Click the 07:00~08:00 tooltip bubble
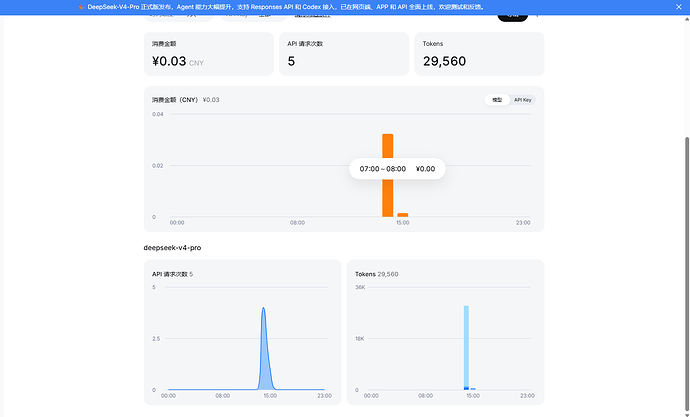 click(397, 169)
